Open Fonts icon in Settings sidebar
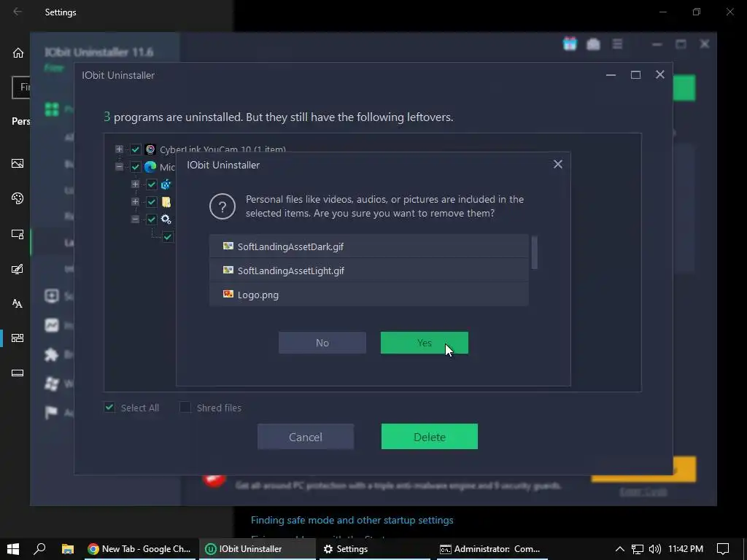747x560 pixels. click(x=18, y=303)
